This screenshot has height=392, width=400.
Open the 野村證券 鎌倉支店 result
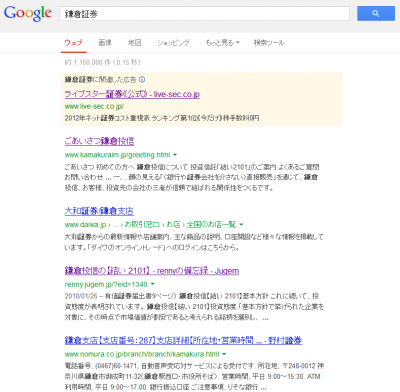(x=183, y=340)
